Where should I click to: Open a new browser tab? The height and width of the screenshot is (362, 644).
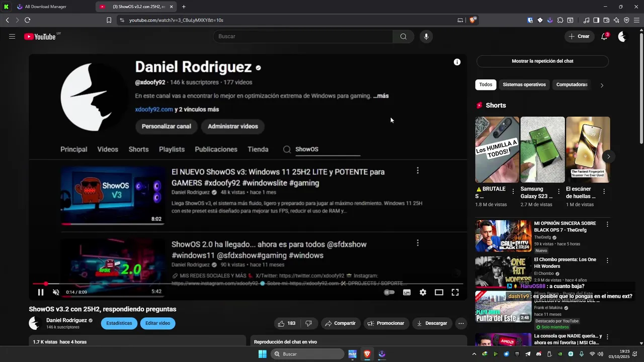(x=184, y=7)
